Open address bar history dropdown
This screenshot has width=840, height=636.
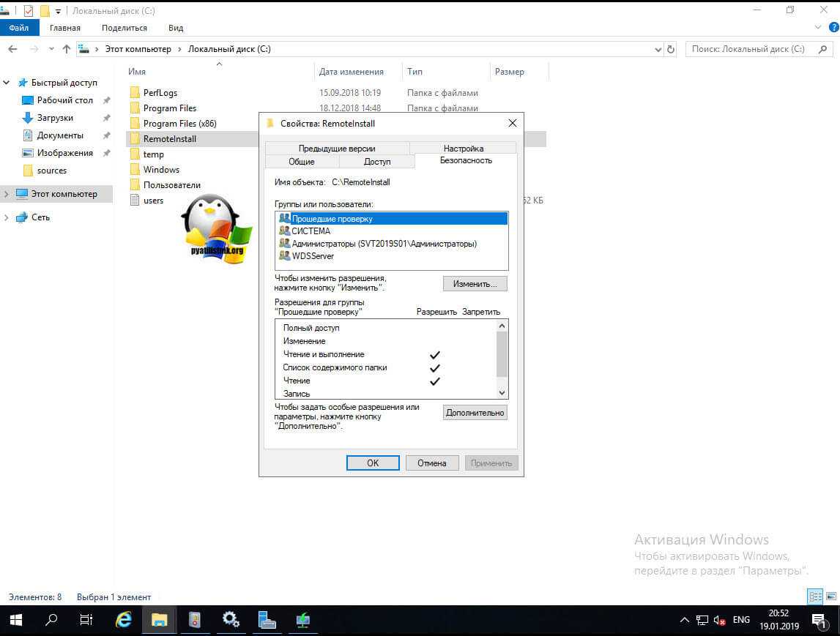(658, 49)
